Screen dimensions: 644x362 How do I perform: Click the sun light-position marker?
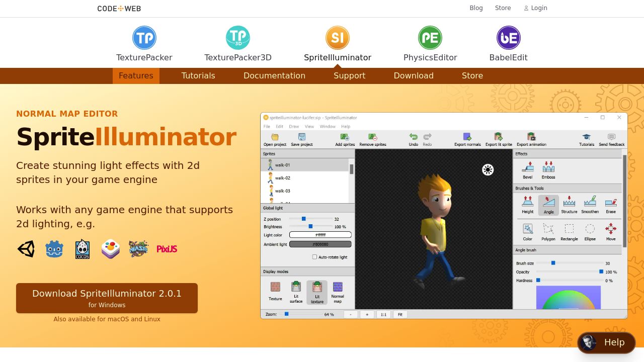point(488,170)
